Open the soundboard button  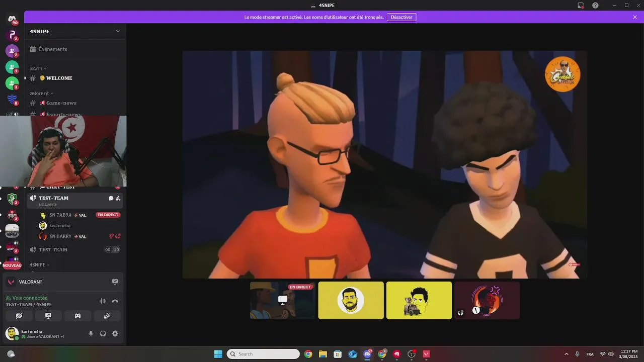(x=107, y=316)
